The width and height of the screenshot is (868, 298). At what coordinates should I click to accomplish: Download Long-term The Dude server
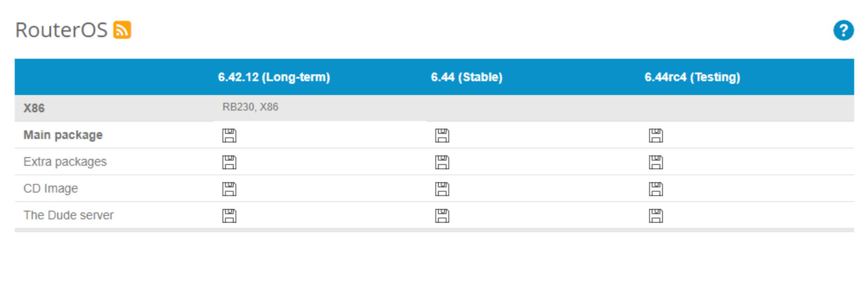pyautogui.click(x=229, y=216)
